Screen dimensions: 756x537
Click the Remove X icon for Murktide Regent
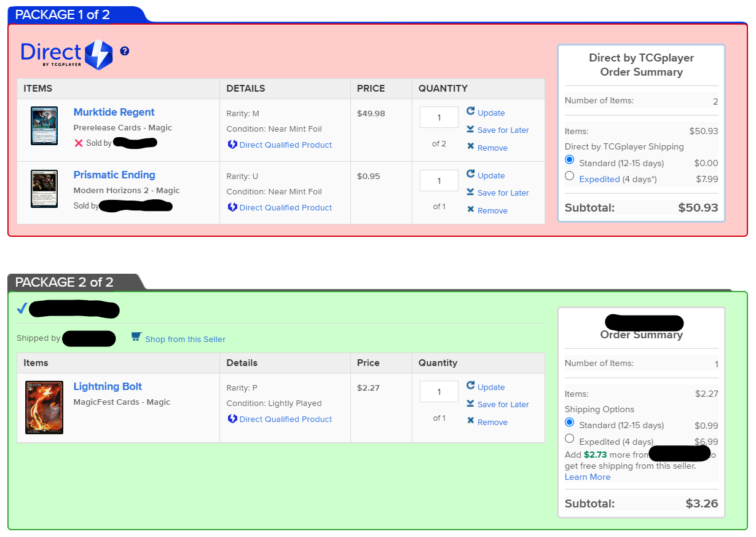coord(471,146)
